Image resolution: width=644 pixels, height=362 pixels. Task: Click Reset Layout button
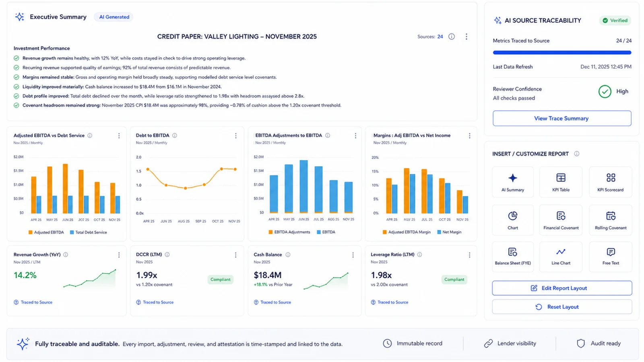pos(562,307)
